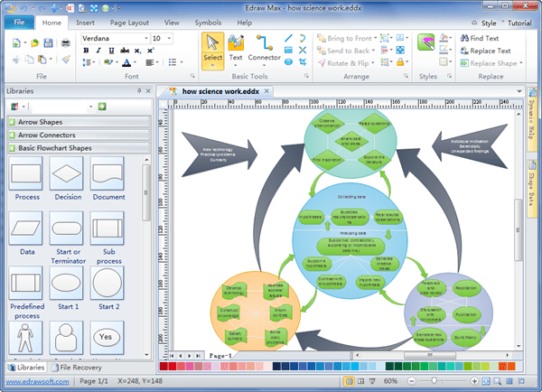Click the Zoom in plus icon
Screen dimensions: 542x392
[x=474, y=381]
